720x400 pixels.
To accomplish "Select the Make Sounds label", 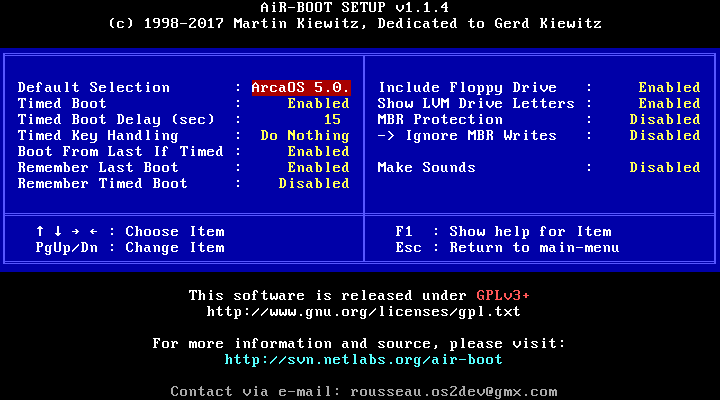I will (426, 168).
